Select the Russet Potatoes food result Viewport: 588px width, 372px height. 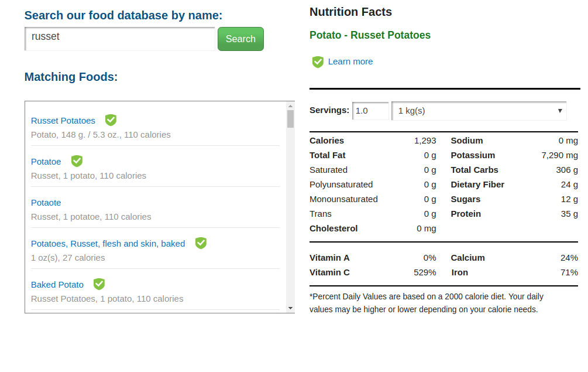[63, 121]
